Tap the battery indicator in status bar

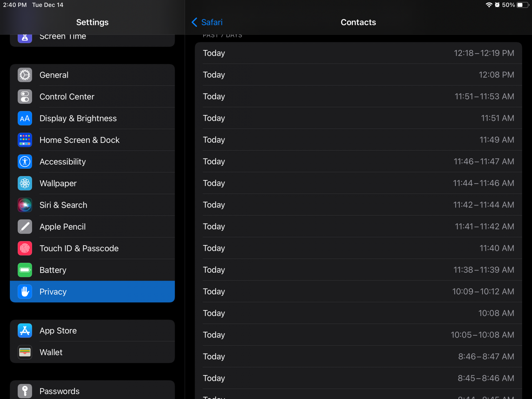coord(522,5)
